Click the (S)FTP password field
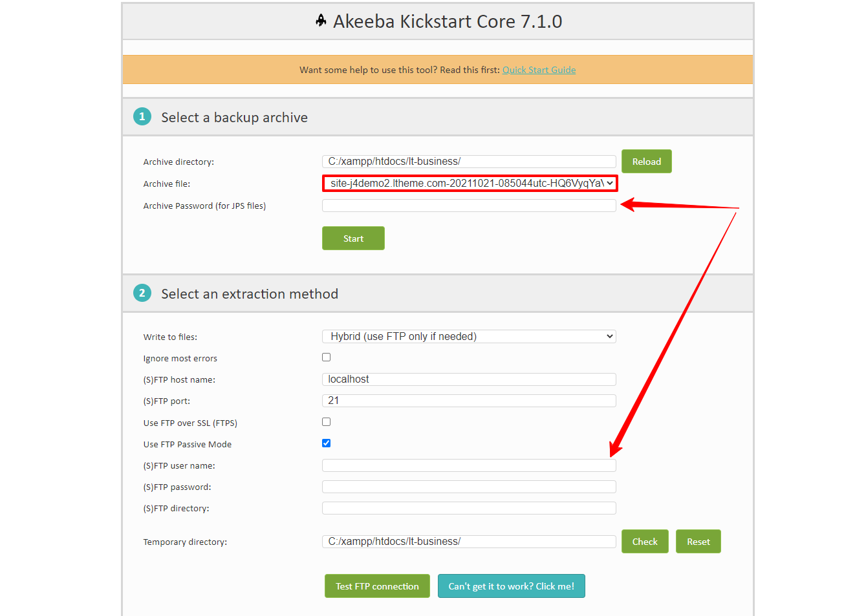Screen dimensions: 855x616 (x=469, y=487)
